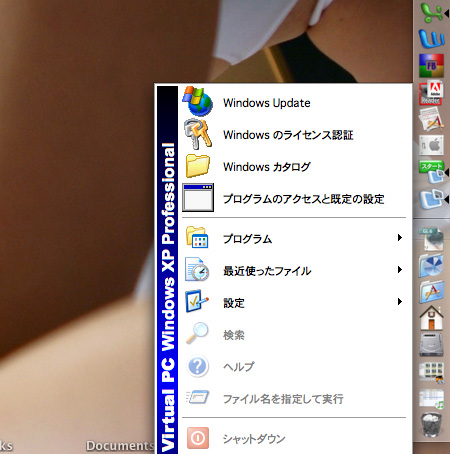Screen dimensions: 450x454
Task: Click the keys icon for Windows のライセンス認証
Action: click(197, 133)
